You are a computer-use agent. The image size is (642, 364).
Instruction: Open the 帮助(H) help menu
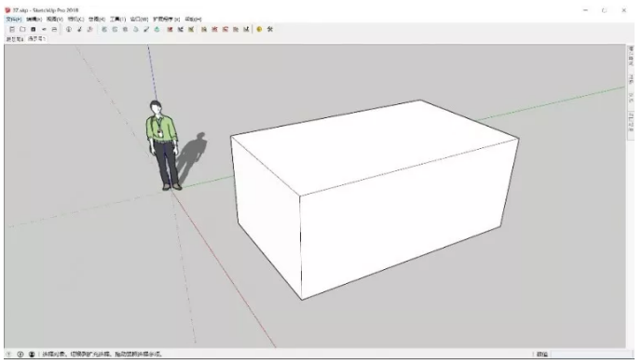tap(193, 20)
